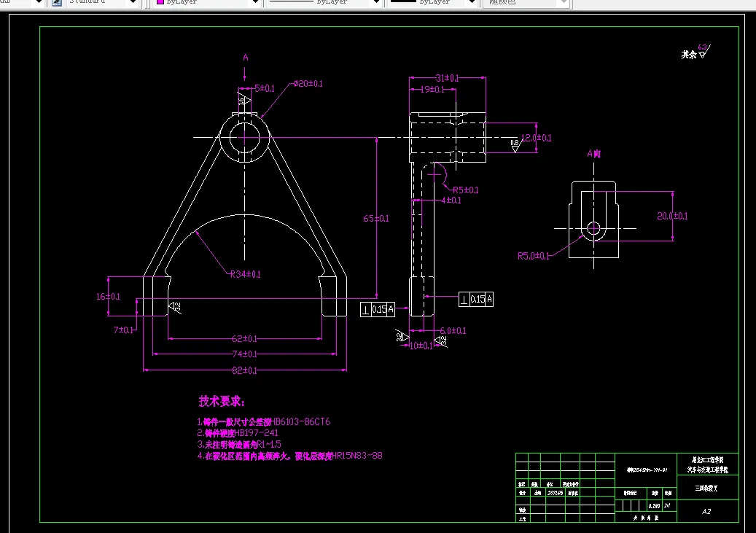The image size is (756, 533).
Task: Select the 82±0.1 overall width dimension
Action: coord(244,370)
